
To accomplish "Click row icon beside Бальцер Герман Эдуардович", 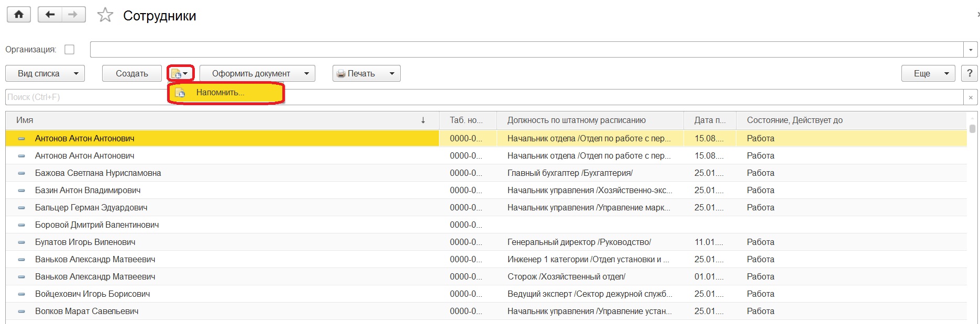I will (21, 208).
